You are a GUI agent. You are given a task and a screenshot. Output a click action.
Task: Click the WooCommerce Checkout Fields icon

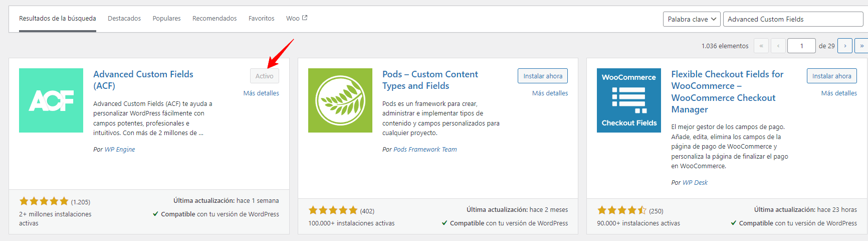[629, 100]
